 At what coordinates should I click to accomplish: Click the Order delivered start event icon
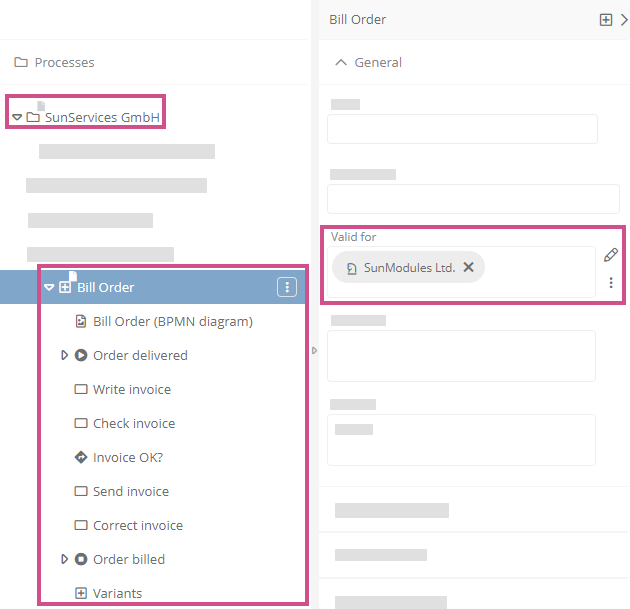[81, 355]
